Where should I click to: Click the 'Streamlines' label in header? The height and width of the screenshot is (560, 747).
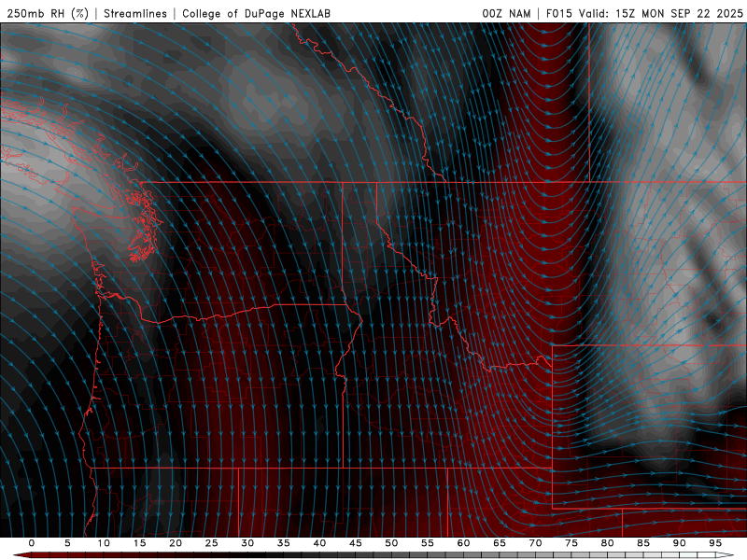[135, 14]
